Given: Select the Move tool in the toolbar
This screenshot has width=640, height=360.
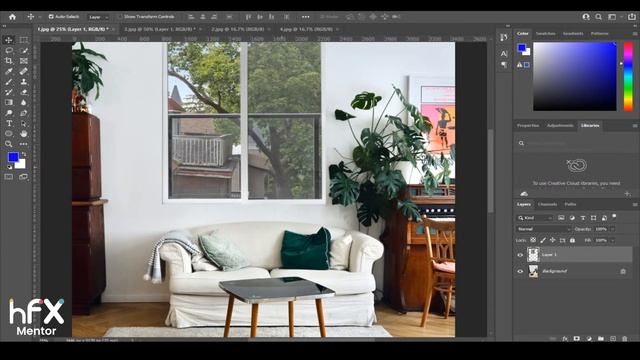Looking at the screenshot, I should coord(9,40).
